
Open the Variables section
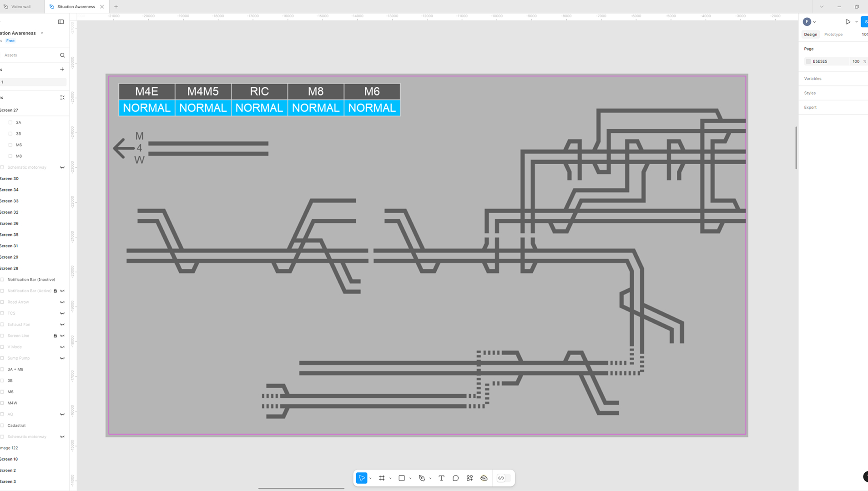(x=812, y=79)
